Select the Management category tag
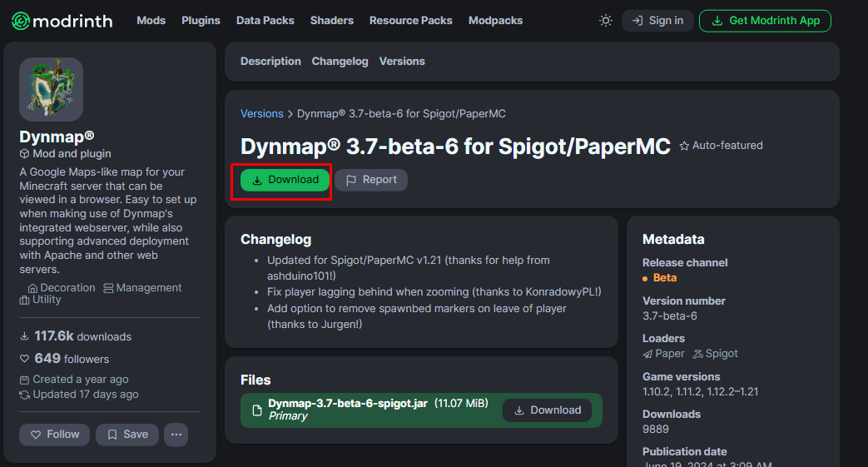868x467 pixels. click(142, 288)
